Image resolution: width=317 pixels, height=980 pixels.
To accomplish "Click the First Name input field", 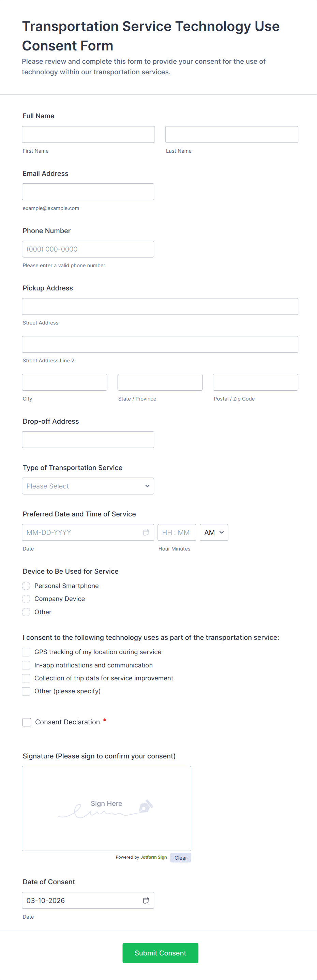I will pos(88,134).
